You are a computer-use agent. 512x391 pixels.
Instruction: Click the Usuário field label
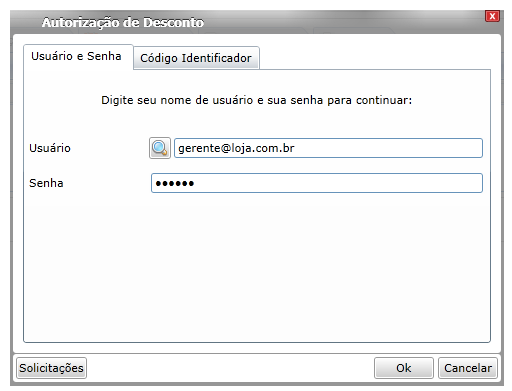point(50,148)
